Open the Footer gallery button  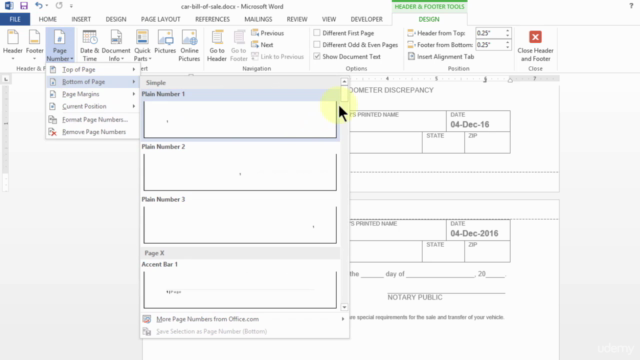34,45
